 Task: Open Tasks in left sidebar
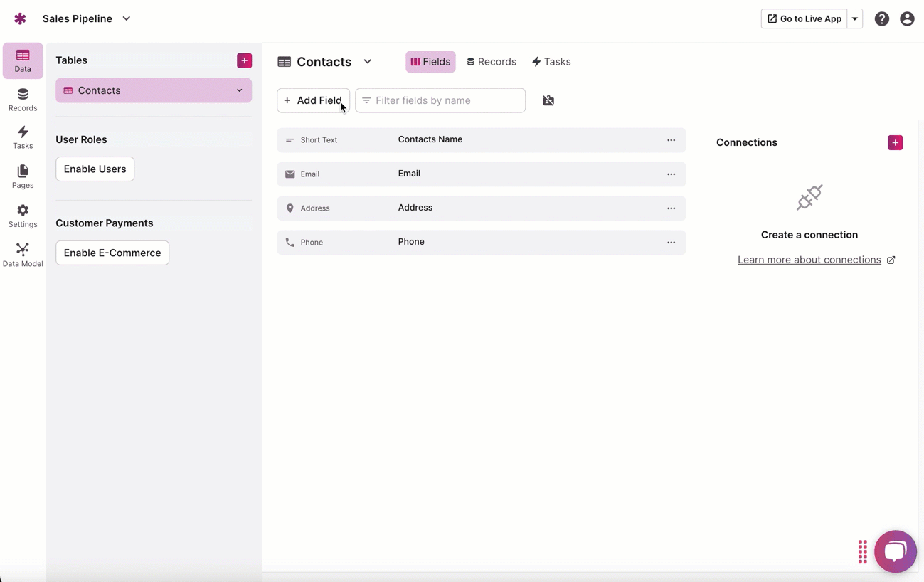click(x=23, y=137)
